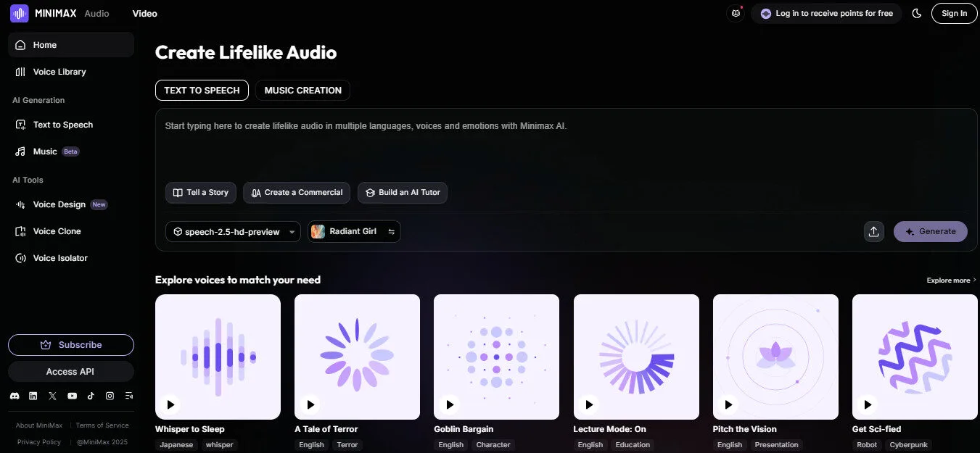This screenshot has height=453, width=980.
Task: Click into the text-to-speech input area
Action: click(566, 145)
